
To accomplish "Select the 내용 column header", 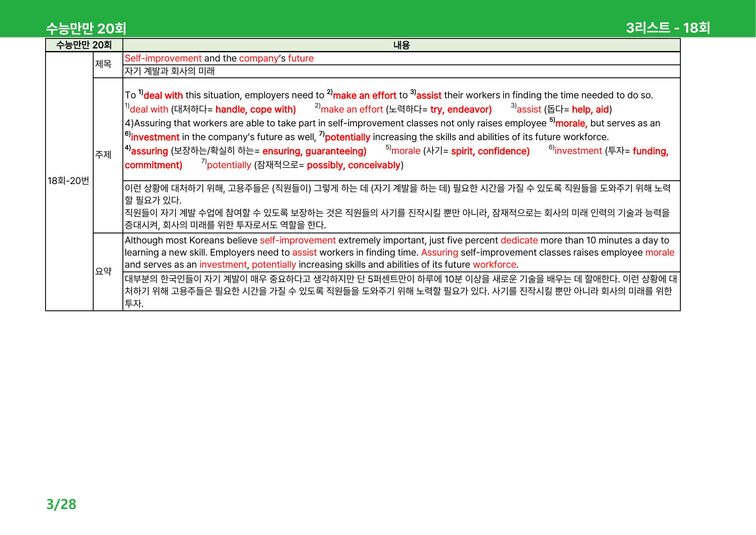I will [x=401, y=45].
